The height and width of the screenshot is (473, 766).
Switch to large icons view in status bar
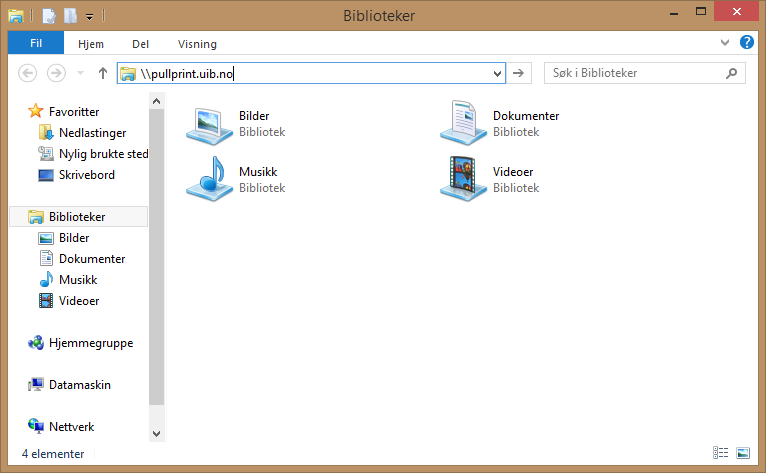[x=742, y=454]
